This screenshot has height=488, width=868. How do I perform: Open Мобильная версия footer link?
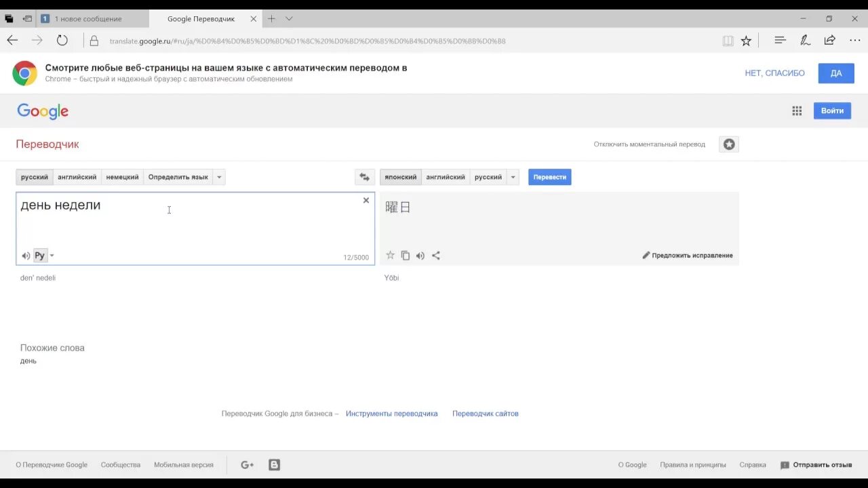(184, 465)
